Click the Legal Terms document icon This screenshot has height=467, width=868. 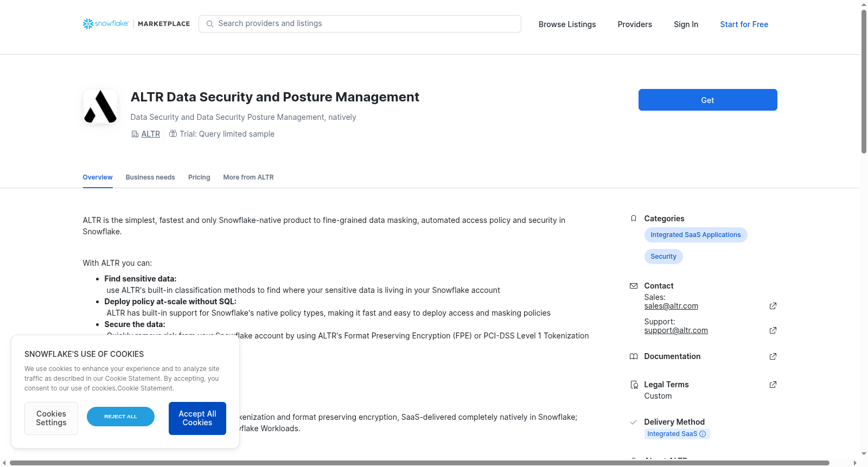(x=634, y=385)
